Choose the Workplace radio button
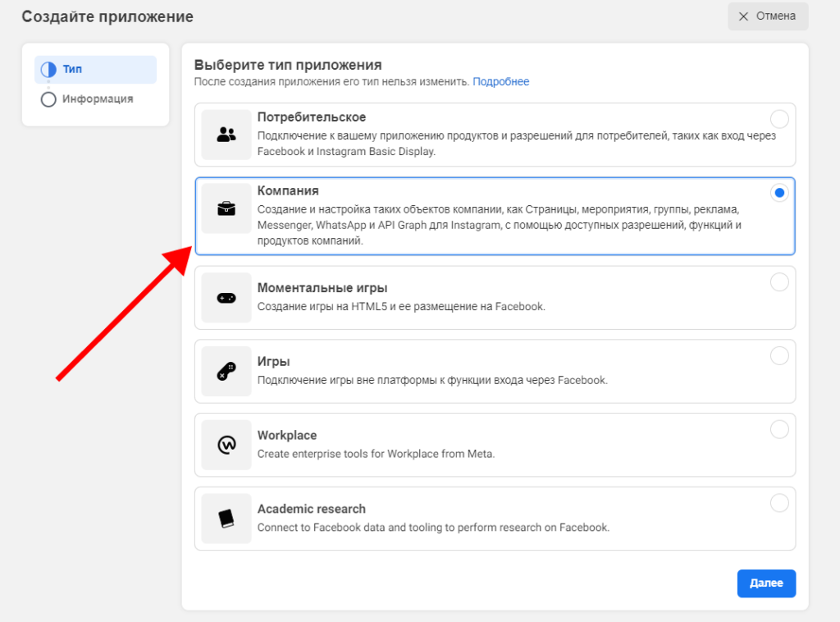This screenshot has width=840, height=622. (779, 429)
